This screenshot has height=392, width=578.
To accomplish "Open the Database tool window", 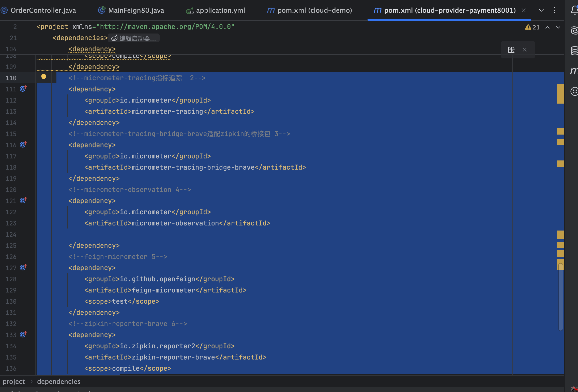I will pos(574,51).
